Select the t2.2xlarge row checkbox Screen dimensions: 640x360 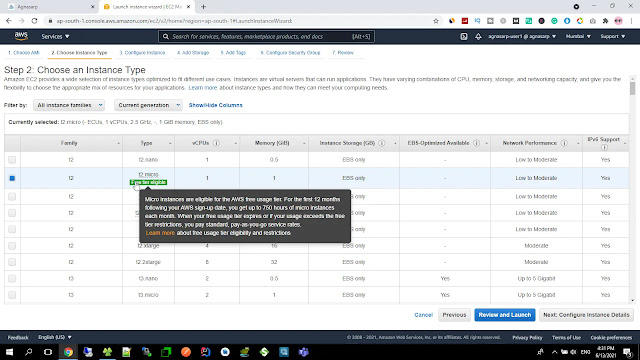tap(12, 262)
